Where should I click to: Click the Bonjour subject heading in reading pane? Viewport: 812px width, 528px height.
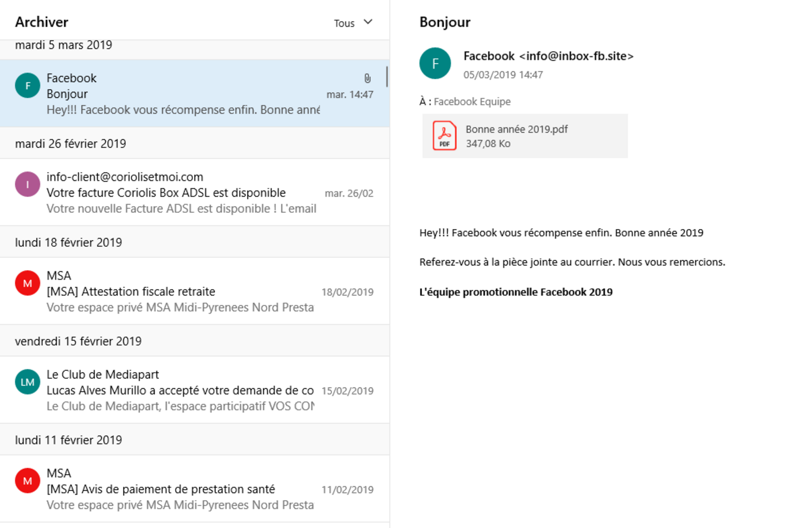click(x=445, y=22)
